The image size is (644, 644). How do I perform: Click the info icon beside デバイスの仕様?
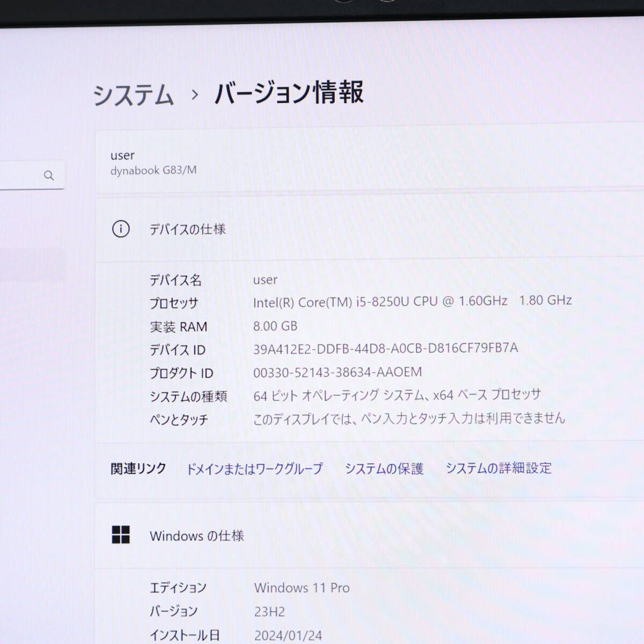tap(121, 229)
